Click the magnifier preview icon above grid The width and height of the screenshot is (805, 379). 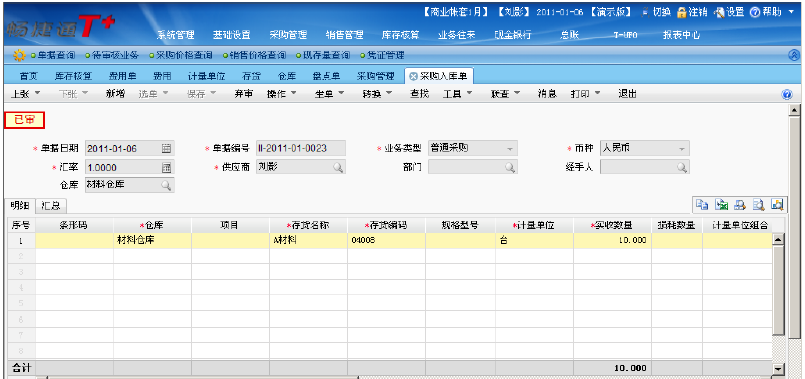758,204
